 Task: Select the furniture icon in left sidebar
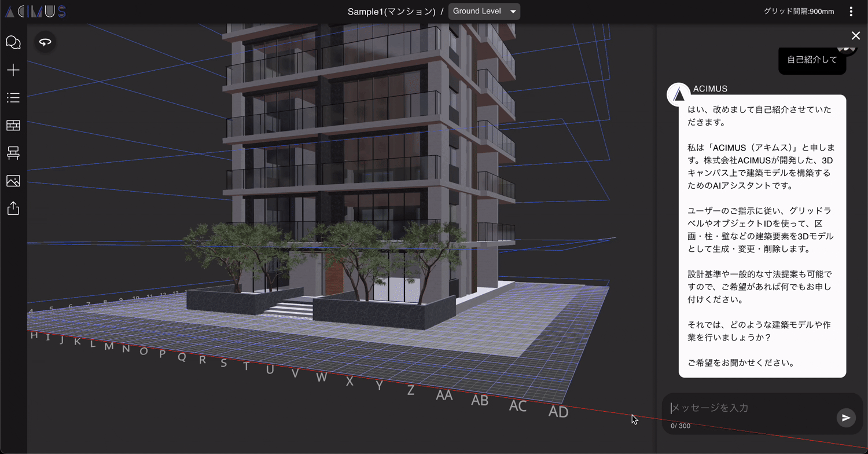coord(13,153)
